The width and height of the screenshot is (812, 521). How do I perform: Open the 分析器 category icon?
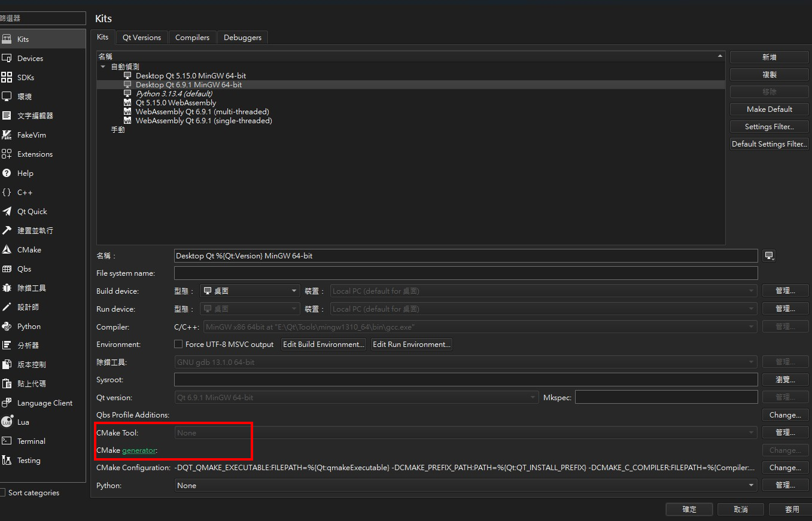point(7,345)
